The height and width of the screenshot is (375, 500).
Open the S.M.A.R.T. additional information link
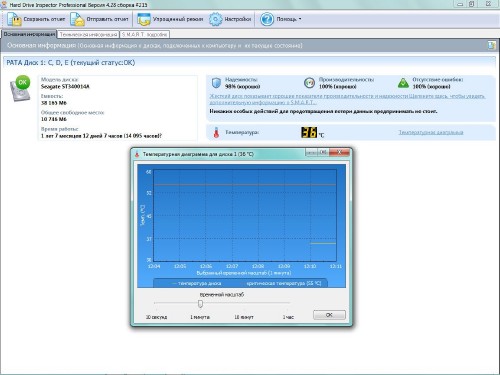point(347,99)
